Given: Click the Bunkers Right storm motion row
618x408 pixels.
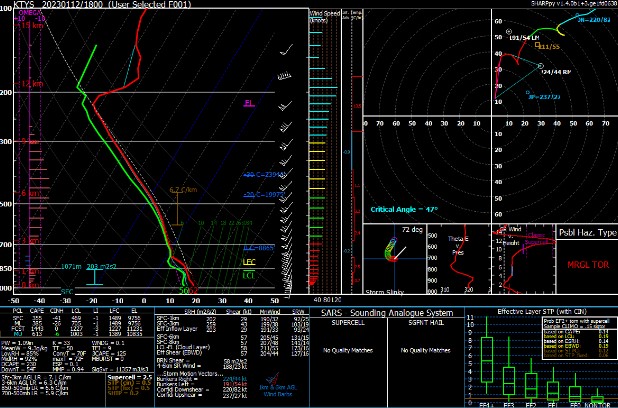Looking at the screenshot, I should [202, 378].
